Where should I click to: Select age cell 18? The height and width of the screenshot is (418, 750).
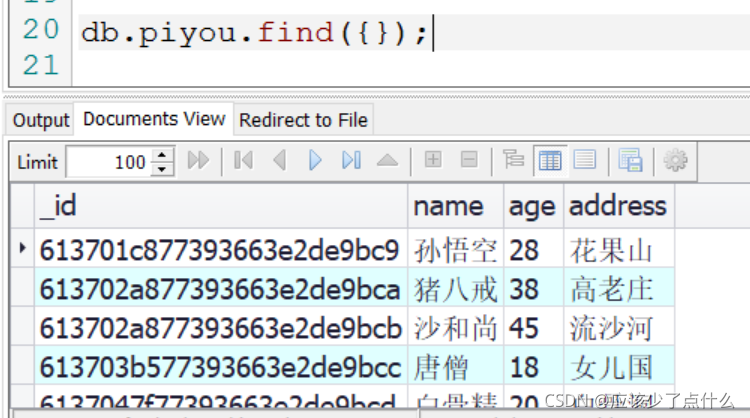pyautogui.click(x=534, y=367)
